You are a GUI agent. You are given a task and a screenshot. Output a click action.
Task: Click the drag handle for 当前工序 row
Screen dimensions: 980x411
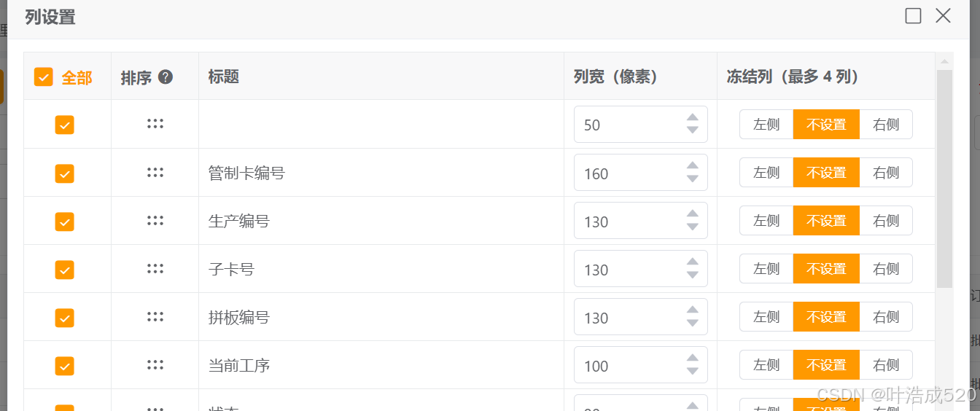pyautogui.click(x=155, y=365)
